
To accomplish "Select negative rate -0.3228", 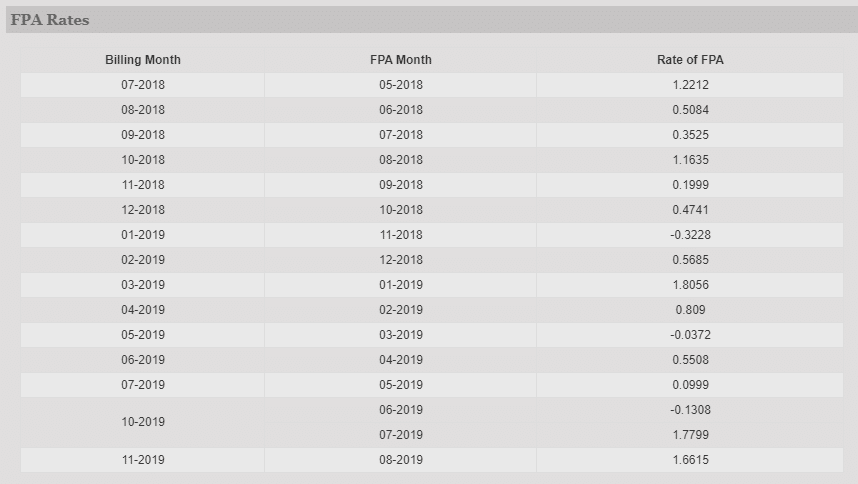I will click(690, 235).
